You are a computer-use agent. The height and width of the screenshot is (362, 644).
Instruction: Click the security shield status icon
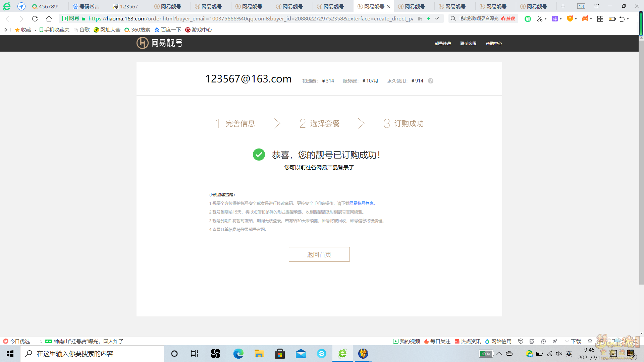coord(521,341)
